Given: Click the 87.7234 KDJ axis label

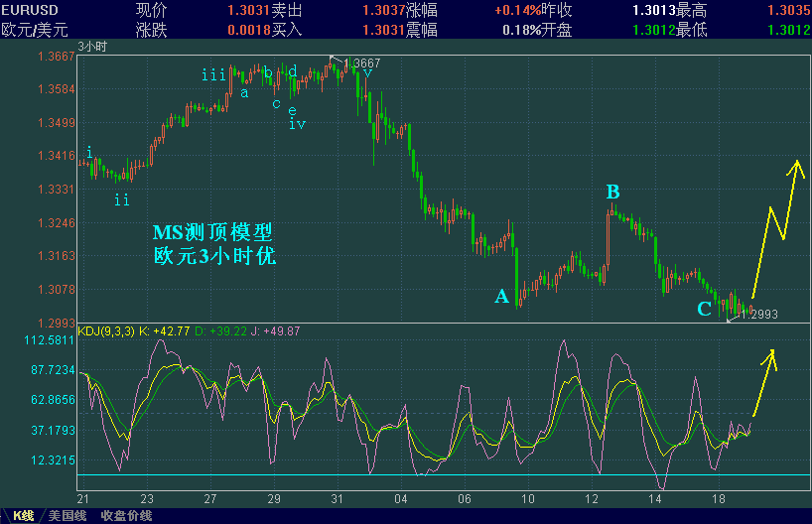Looking at the screenshot, I should [x=53, y=370].
